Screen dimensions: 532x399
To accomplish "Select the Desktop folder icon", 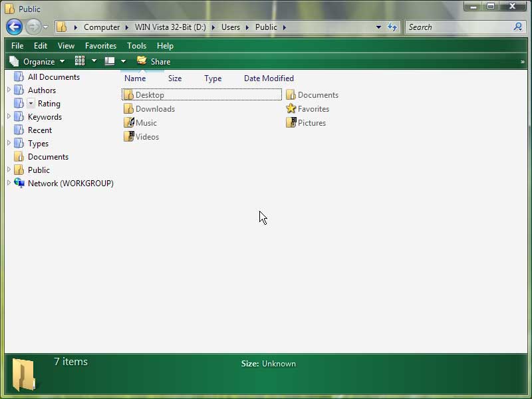I will (x=128, y=94).
